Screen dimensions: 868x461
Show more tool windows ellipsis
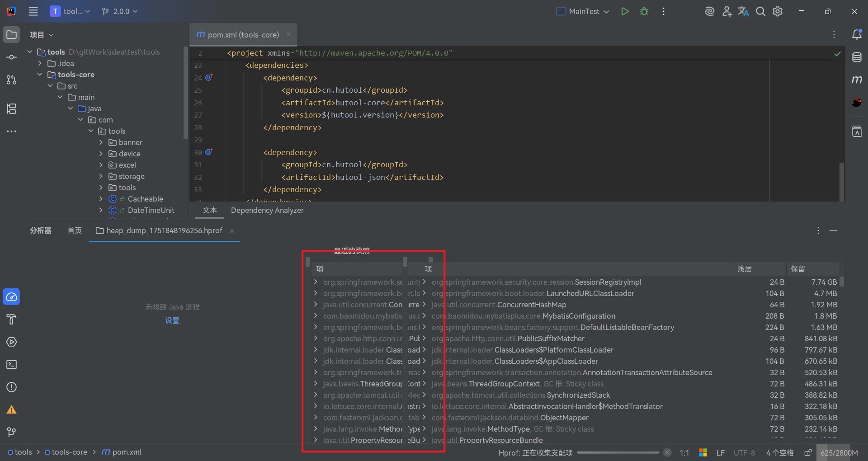point(12,131)
